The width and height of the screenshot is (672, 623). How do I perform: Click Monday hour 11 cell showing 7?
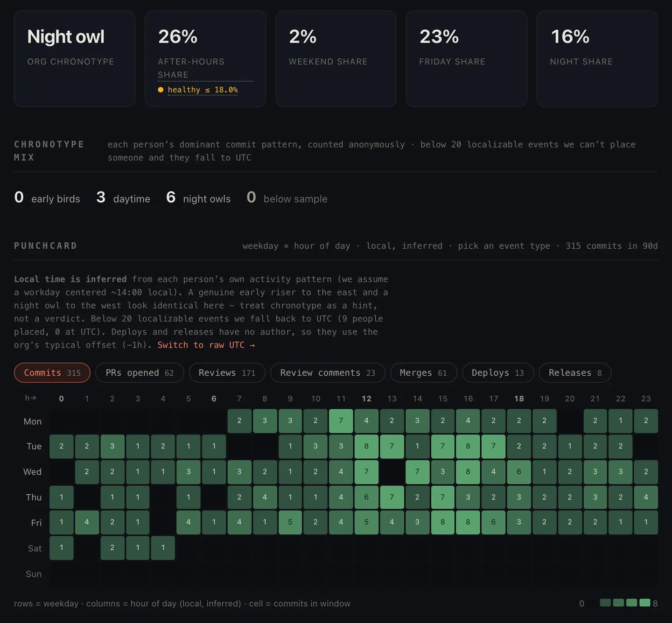[341, 420]
